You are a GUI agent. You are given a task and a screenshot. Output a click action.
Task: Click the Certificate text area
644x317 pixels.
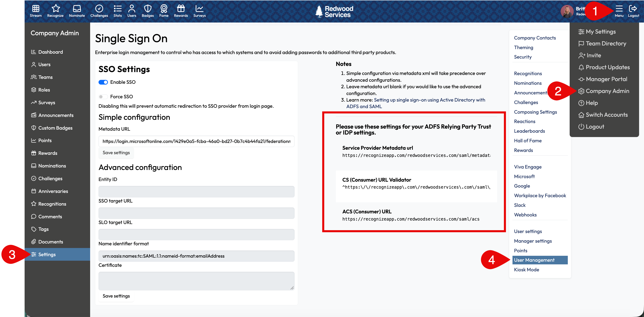(x=196, y=281)
